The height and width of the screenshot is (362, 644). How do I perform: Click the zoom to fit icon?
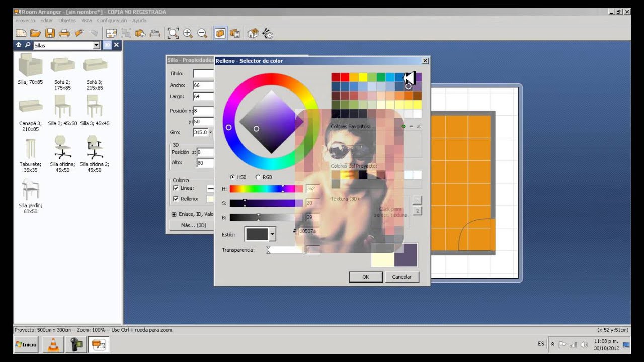coord(173,33)
